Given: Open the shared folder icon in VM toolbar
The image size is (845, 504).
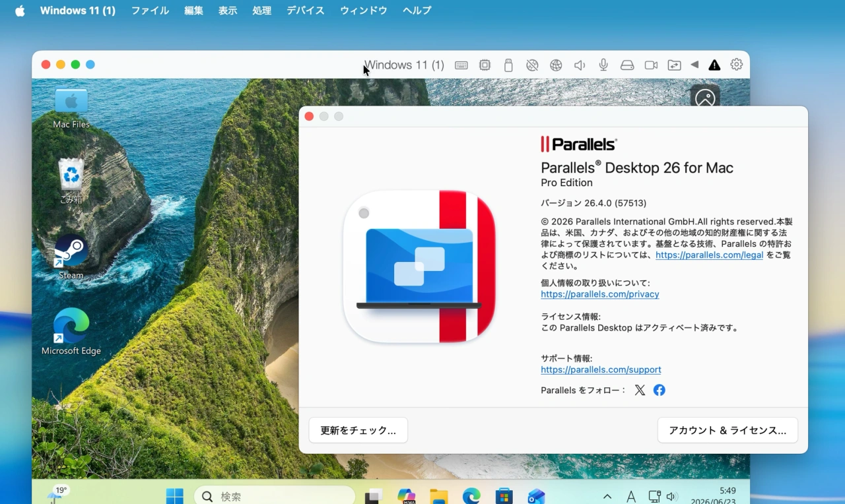Looking at the screenshot, I should click(x=674, y=65).
